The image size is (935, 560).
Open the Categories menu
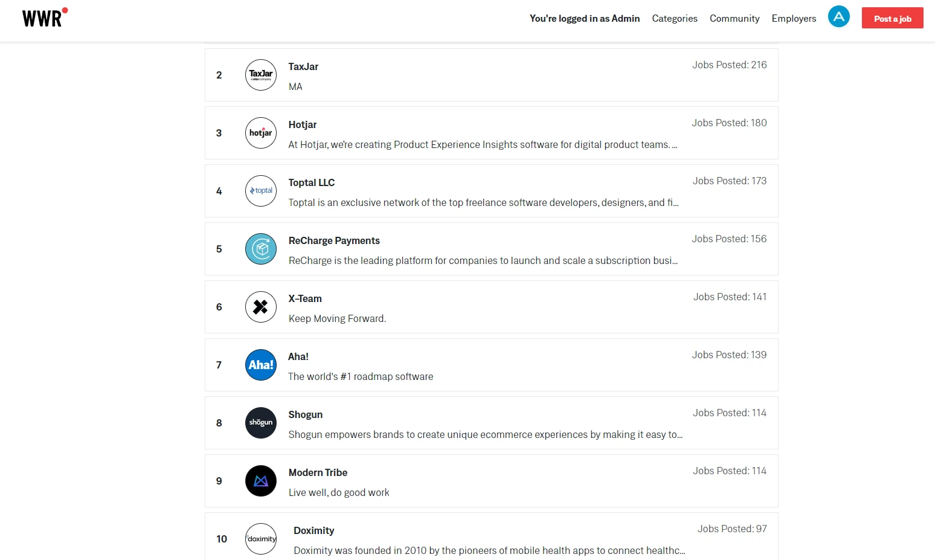[675, 19]
